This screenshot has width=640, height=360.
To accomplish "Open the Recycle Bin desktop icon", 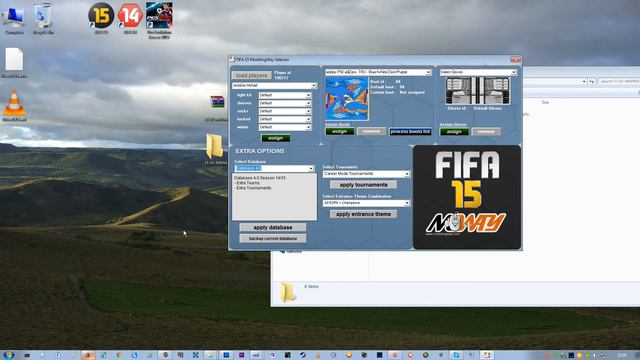I will point(43,19).
